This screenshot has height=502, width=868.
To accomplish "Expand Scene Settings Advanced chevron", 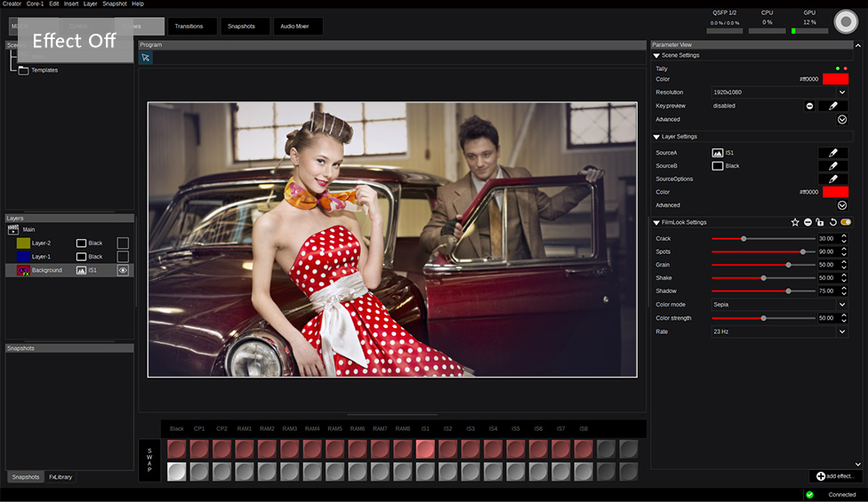I will pyautogui.click(x=842, y=119).
